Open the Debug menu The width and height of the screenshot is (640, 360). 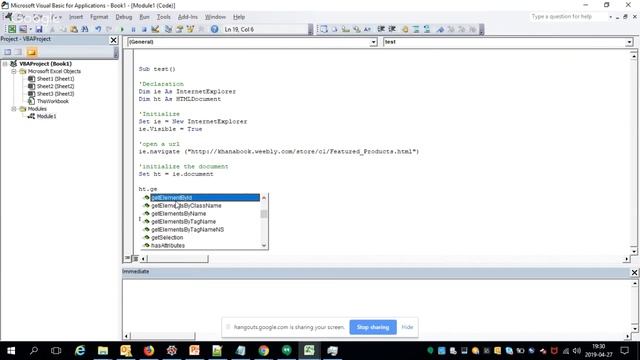coord(124,17)
